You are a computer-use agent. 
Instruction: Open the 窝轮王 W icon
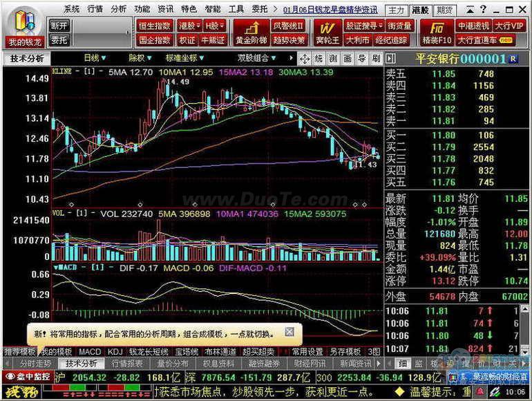point(327,32)
